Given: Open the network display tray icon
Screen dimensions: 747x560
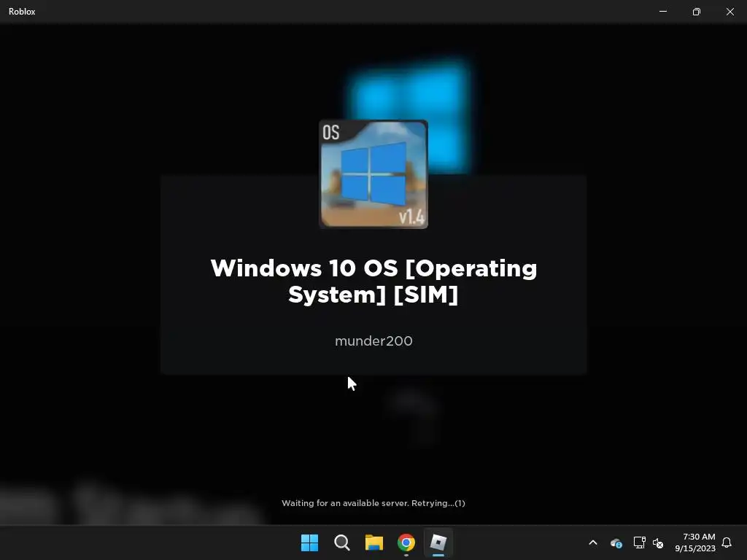Looking at the screenshot, I should click(x=639, y=542).
